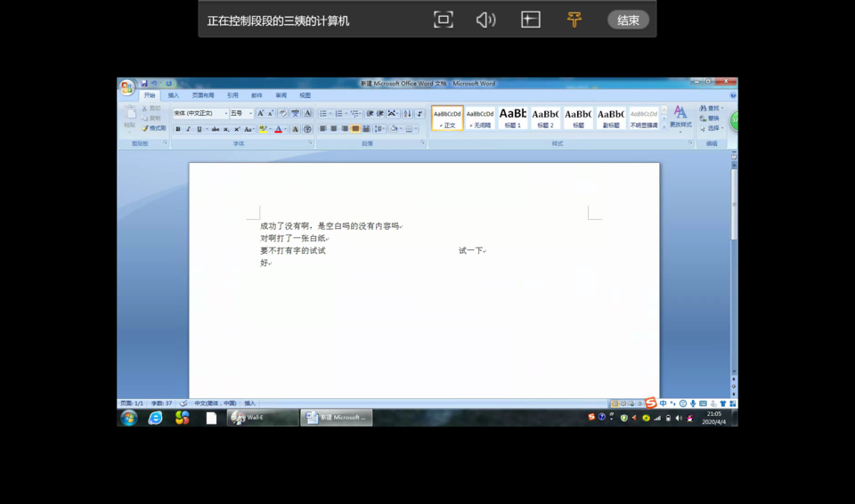Redo action in Quick Access toolbar
The width and height of the screenshot is (855, 504).
pyautogui.click(x=168, y=84)
